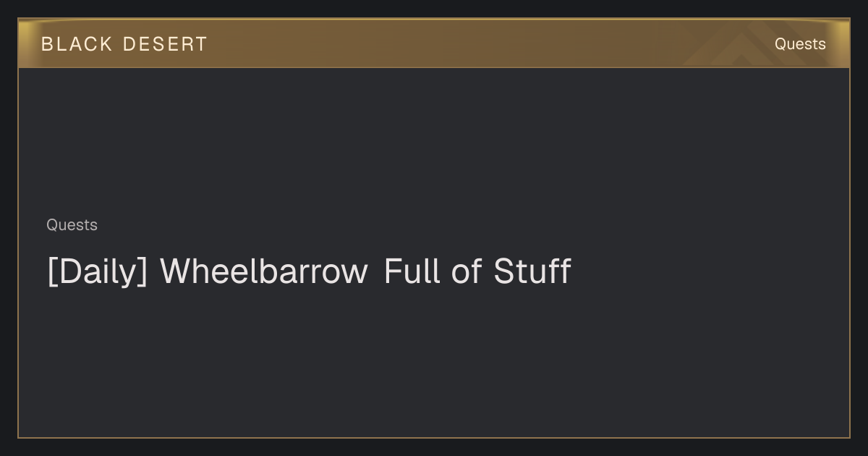Click the empty dark content panel area
The image size is (868, 456).
(434, 362)
